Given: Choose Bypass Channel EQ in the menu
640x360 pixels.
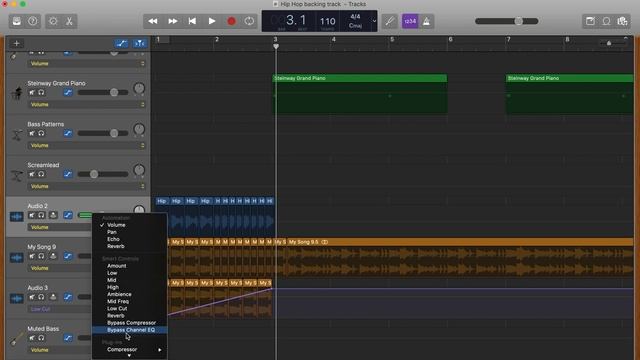Looking at the screenshot, I should [x=130, y=330].
